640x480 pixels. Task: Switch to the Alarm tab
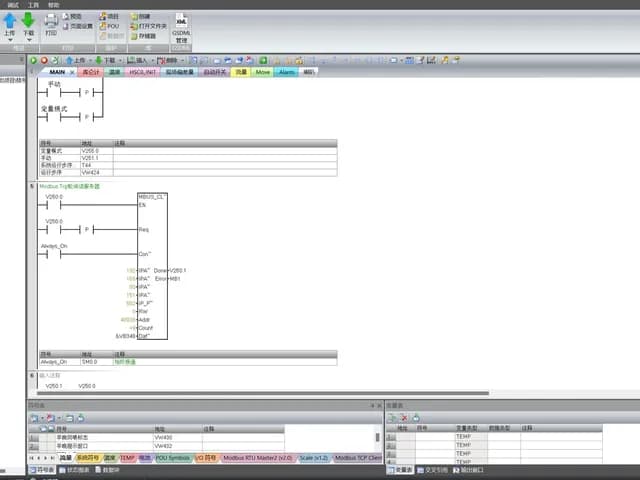[x=287, y=72]
